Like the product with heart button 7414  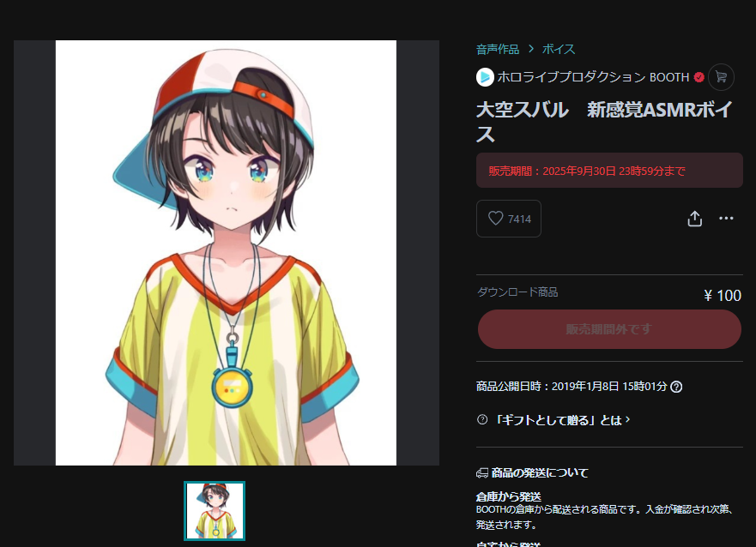pyautogui.click(x=509, y=219)
